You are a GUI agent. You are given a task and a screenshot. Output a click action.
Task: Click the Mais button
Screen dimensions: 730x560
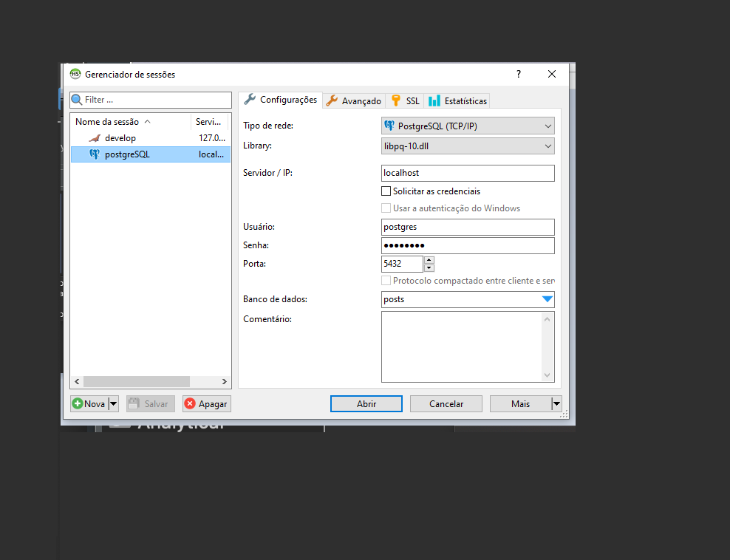tap(520, 403)
